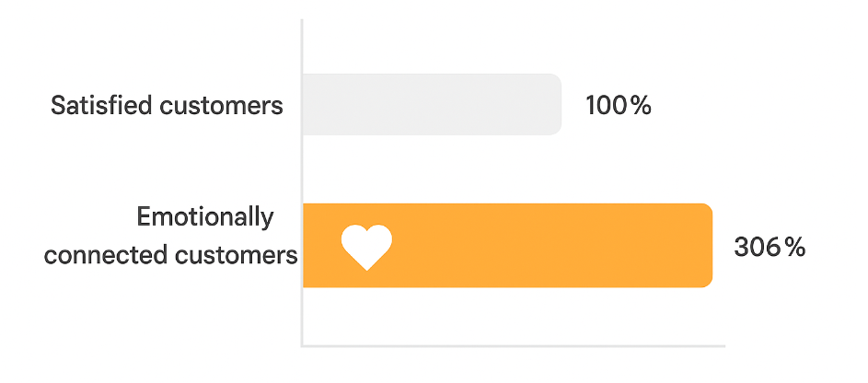Image resolution: width=868 pixels, height=383 pixels.
Task: Click the word "Emotionally"
Action: [x=205, y=217]
